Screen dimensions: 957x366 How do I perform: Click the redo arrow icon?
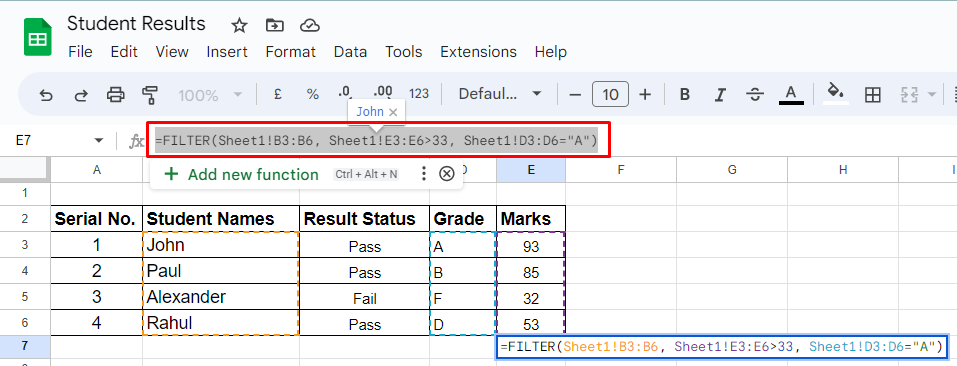point(81,95)
